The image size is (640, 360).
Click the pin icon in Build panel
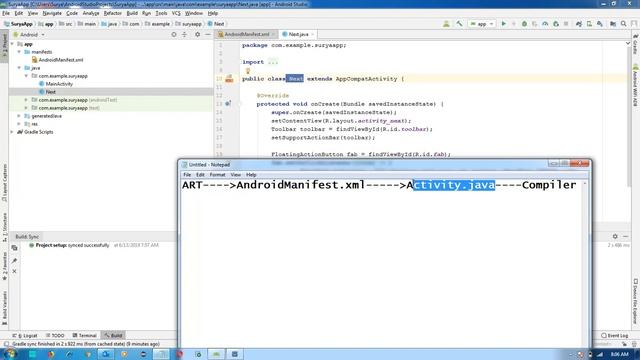coord(14,260)
